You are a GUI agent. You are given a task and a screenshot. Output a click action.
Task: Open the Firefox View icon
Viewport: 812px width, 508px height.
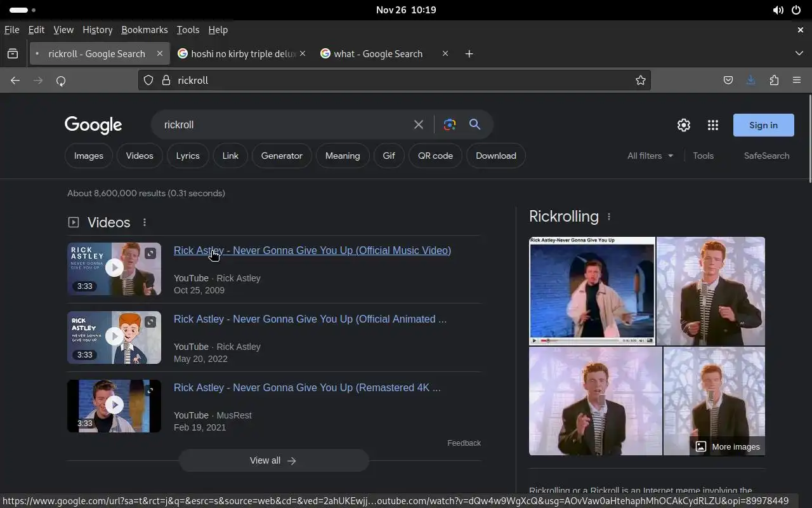tap(13, 54)
